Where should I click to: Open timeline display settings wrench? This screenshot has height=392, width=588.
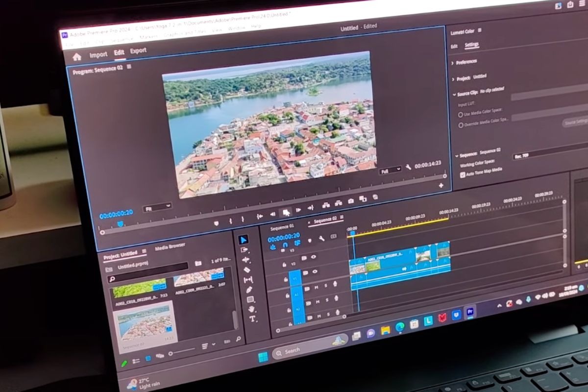pos(321,239)
